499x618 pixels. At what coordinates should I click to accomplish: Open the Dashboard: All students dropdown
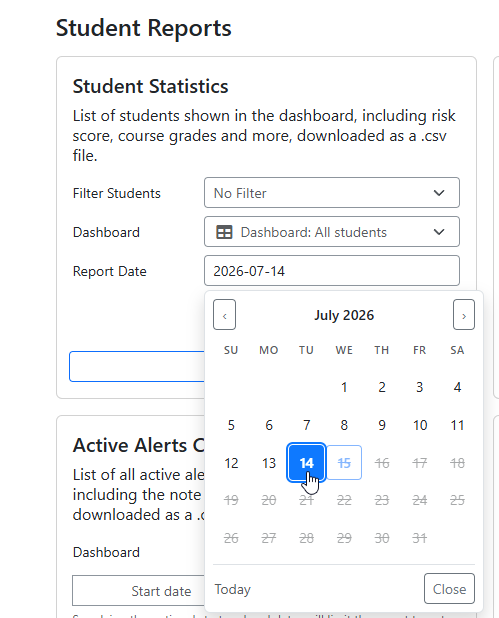coord(331,232)
